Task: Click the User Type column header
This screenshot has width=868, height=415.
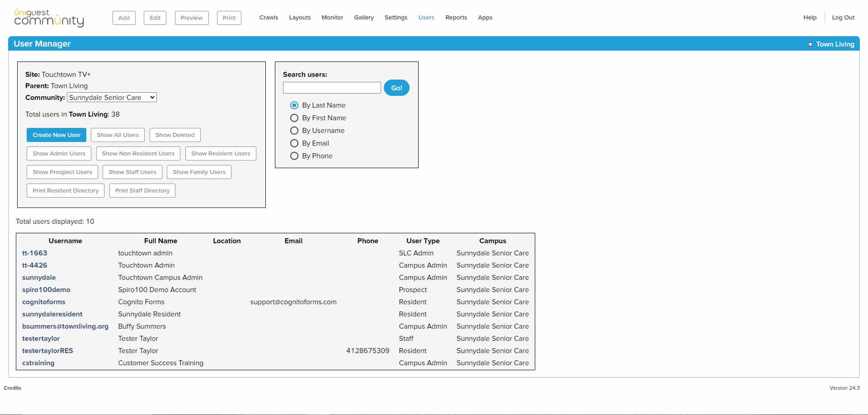Action: click(423, 241)
